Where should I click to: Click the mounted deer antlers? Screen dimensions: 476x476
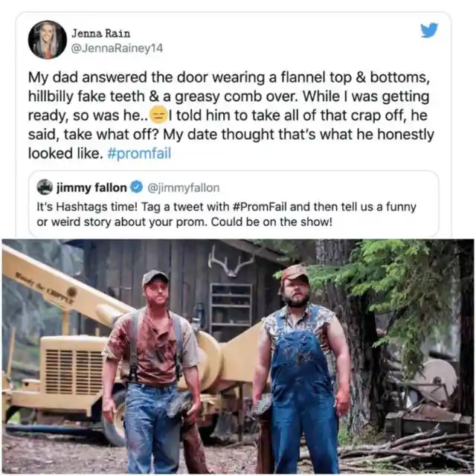click(x=232, y=262)
